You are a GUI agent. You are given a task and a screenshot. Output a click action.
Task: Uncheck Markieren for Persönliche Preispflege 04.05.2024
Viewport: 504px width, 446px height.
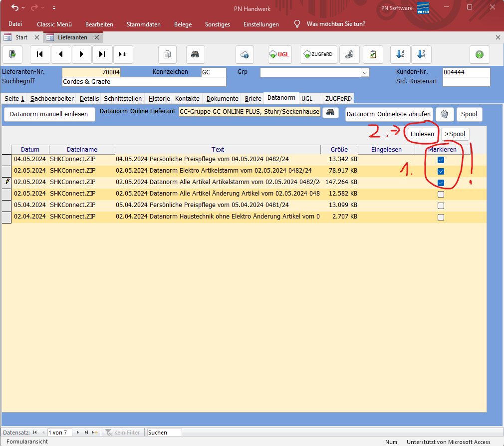(441, 160)
